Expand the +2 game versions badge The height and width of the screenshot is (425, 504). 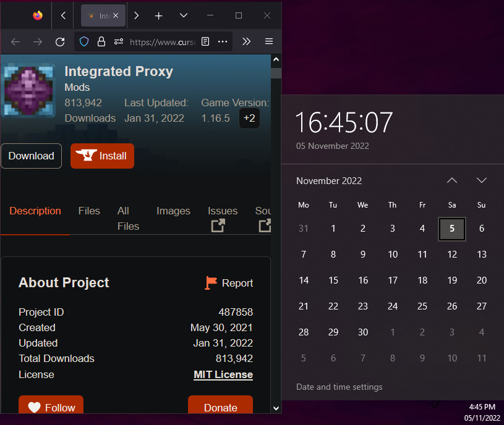tap(249, 118)
